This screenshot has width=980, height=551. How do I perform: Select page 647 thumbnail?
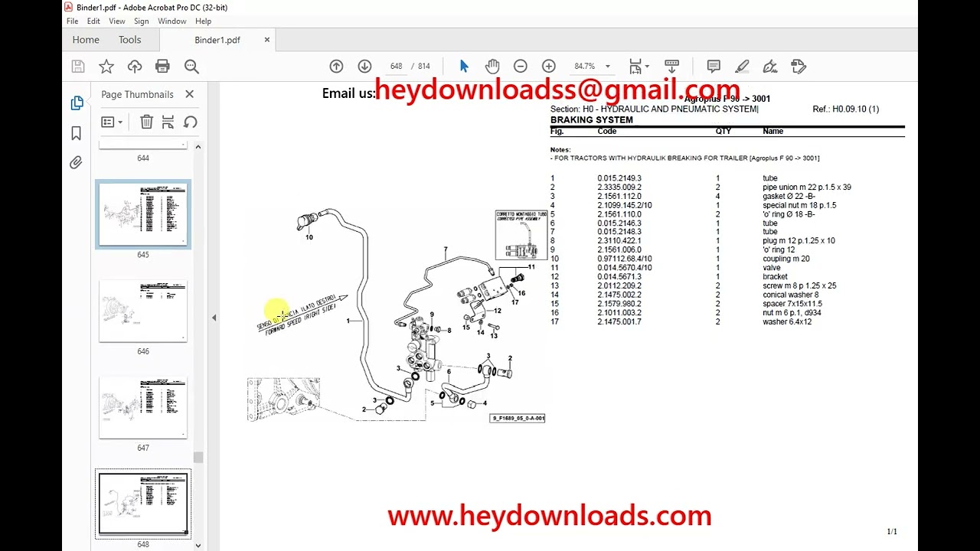(x=143, y=408)
